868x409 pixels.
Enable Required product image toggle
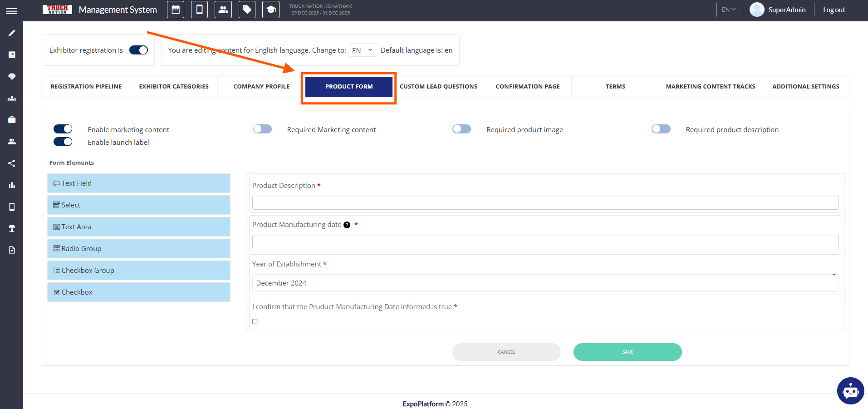click(461, 129)
